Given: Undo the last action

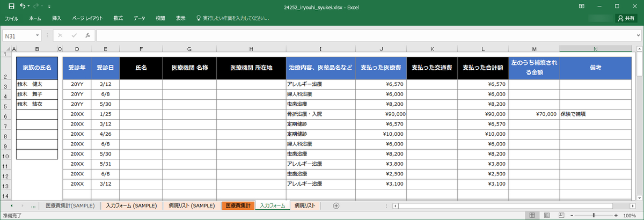Looking at the screenshot, I should click(22, 6).
